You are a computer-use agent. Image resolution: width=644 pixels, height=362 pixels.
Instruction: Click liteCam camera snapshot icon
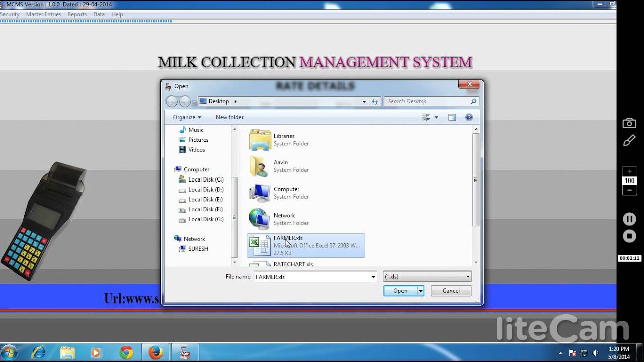click(629, 123)
